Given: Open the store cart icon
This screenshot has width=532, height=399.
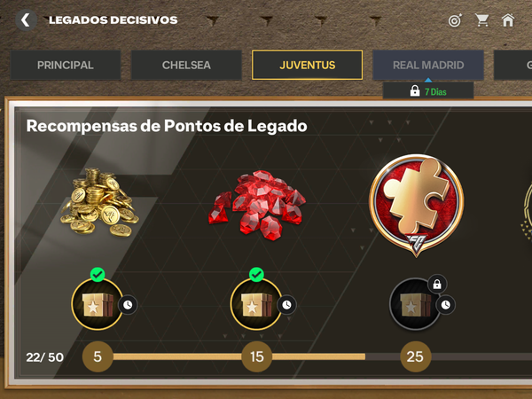Looking at the screenshot, I should tap(481, 20).
